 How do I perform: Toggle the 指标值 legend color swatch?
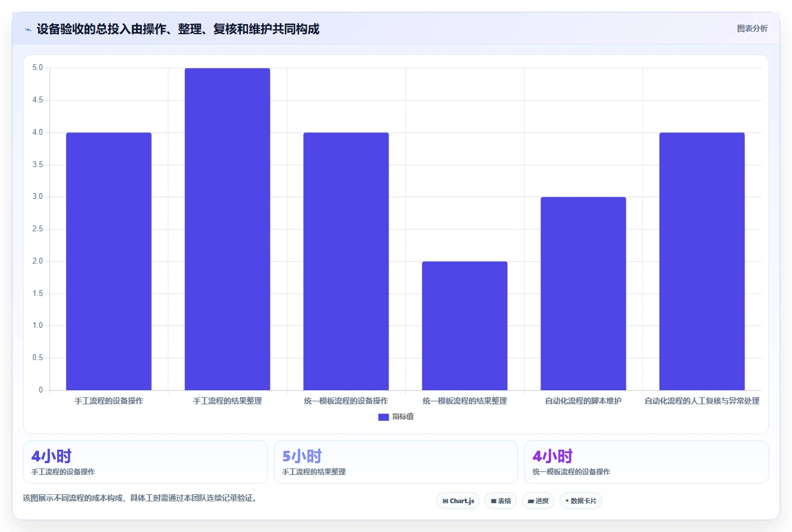(x=383, y=417)
